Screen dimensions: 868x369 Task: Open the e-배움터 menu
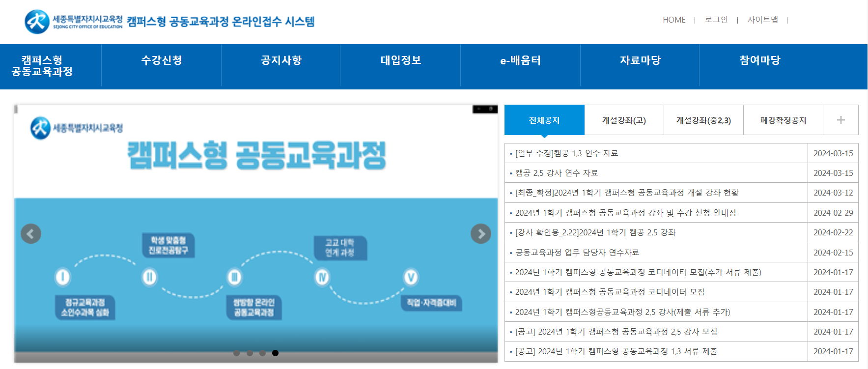point(520,60)
